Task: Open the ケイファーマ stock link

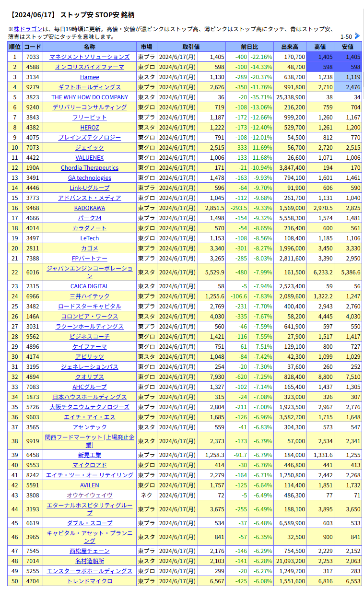Action: click(90, 346)
